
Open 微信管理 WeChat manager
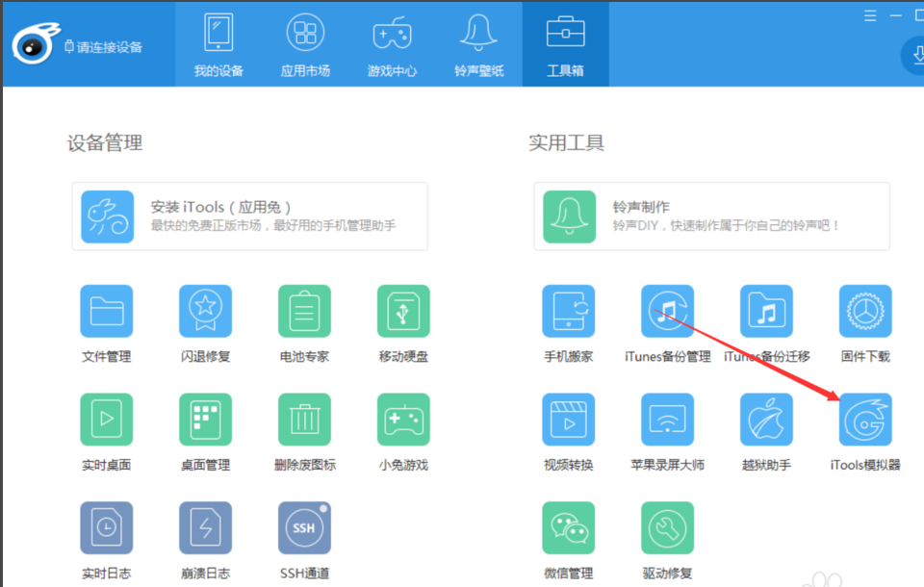[568, 528]
